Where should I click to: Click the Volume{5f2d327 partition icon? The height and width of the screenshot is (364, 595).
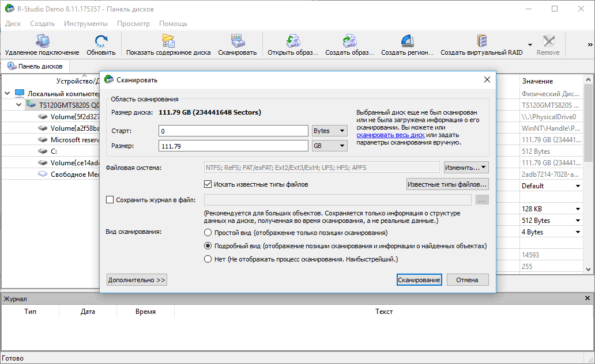(x=43, y=116)
